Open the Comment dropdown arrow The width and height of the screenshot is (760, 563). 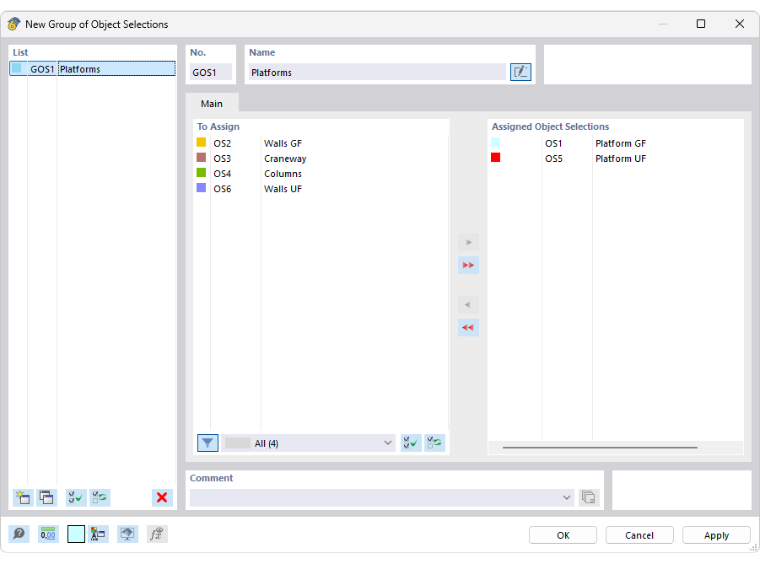566,498
